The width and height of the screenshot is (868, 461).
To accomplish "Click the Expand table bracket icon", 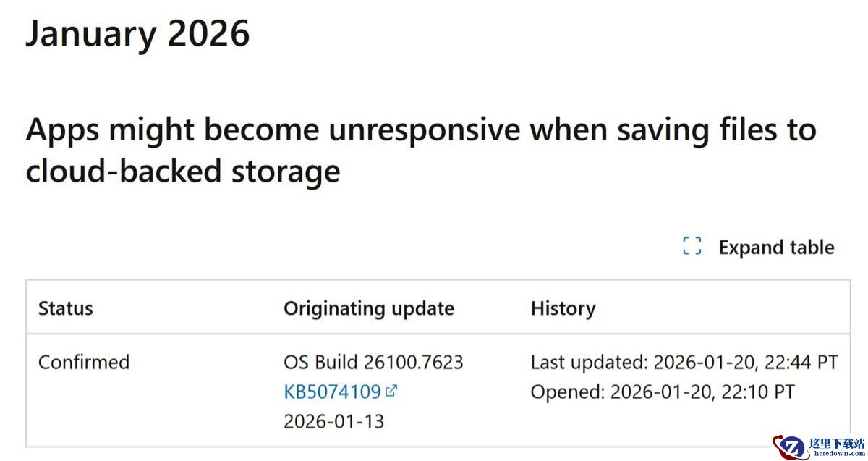I will (692, 247).
